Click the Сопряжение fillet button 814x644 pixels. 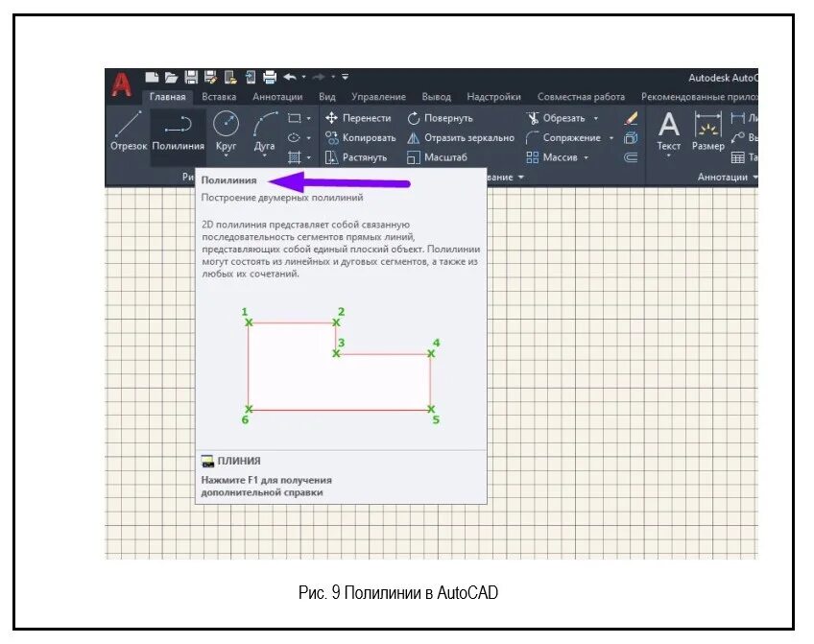[563, 138]
